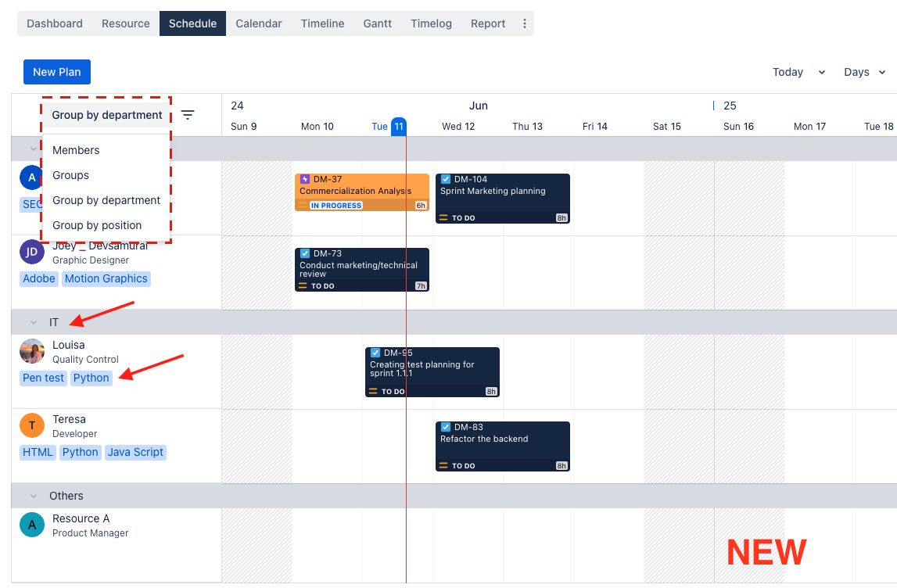897x588 pixels.
Task: Collapse the IT department group
Action: (34, 322)
